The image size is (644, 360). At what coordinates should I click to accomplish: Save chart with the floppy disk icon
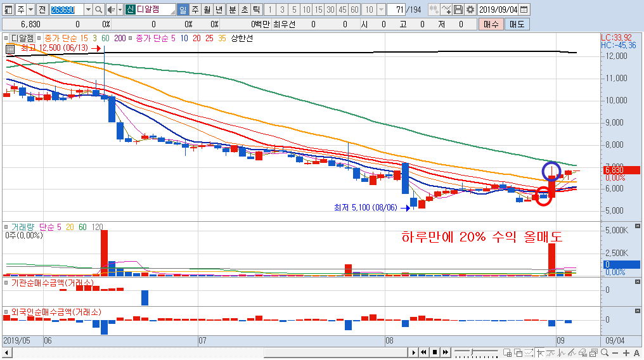click(458, 10)
